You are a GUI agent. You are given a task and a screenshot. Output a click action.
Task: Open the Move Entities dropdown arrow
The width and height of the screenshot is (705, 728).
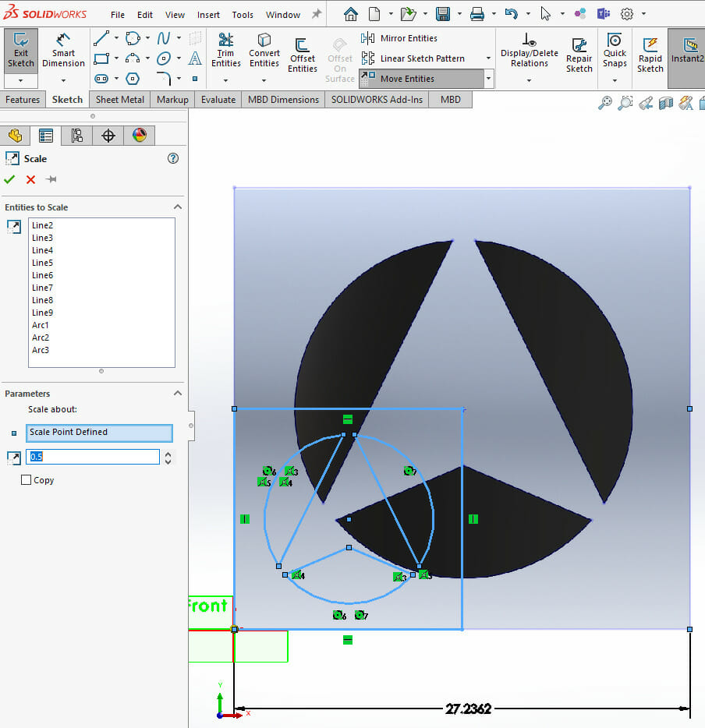[x=489, y=79]
